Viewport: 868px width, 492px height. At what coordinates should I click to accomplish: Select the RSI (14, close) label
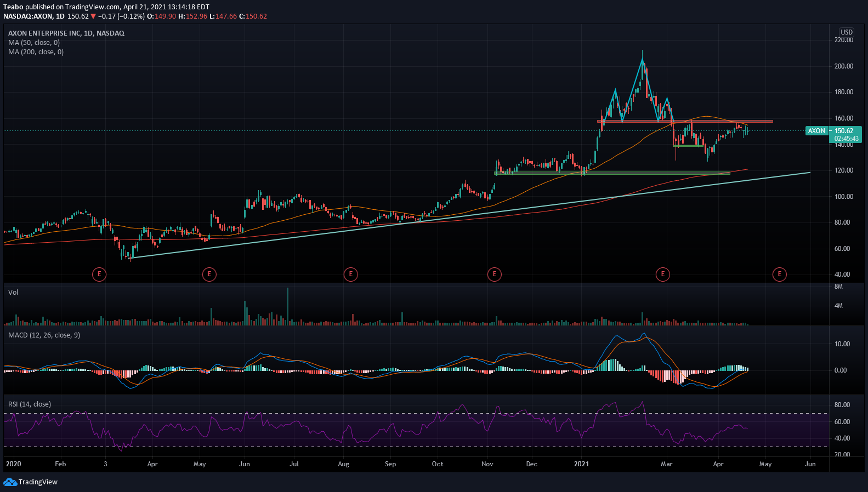[30, 404]
